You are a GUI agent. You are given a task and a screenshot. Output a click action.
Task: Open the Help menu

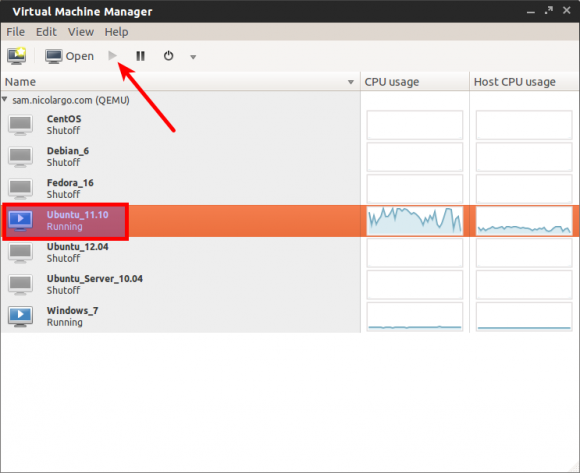click(116, 32)
